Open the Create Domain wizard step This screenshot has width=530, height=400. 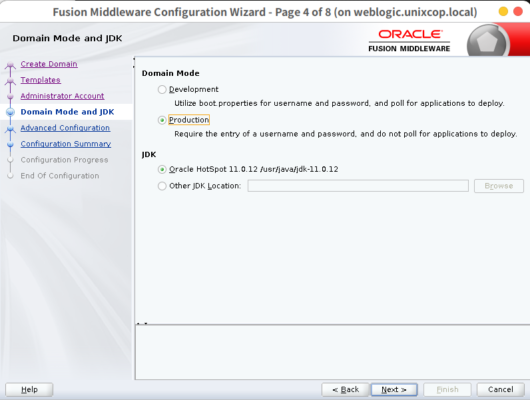[x=49, y=64]
